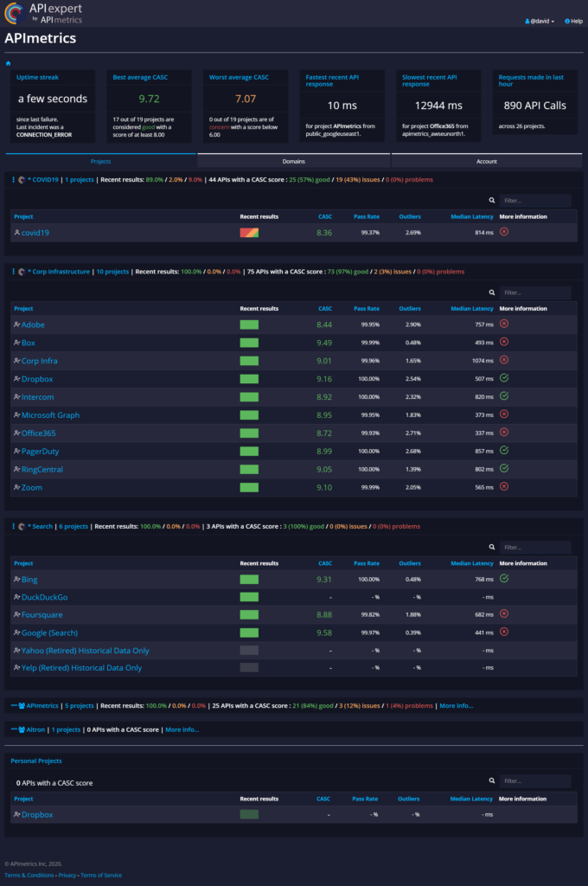
Task: Click the Foursquare row red X icon
Action: pos(504,613)
